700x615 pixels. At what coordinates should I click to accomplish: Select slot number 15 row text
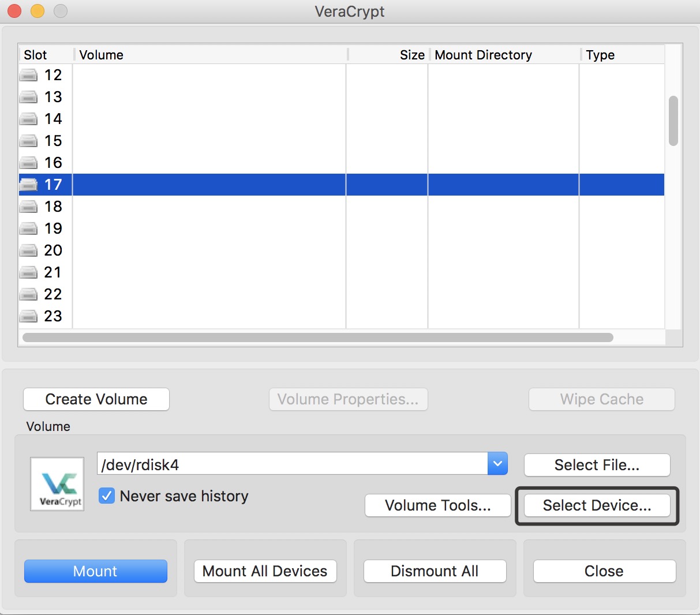(x=53, y=141)
